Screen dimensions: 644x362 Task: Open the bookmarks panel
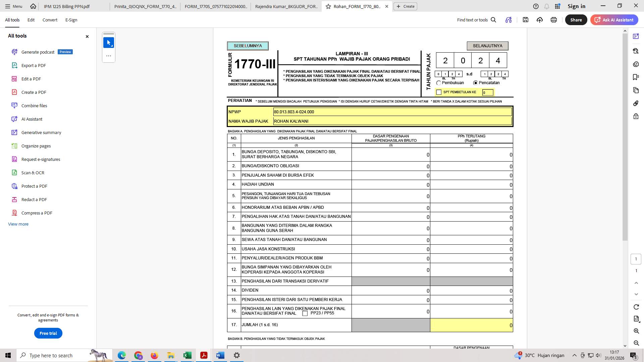point(636,77)
